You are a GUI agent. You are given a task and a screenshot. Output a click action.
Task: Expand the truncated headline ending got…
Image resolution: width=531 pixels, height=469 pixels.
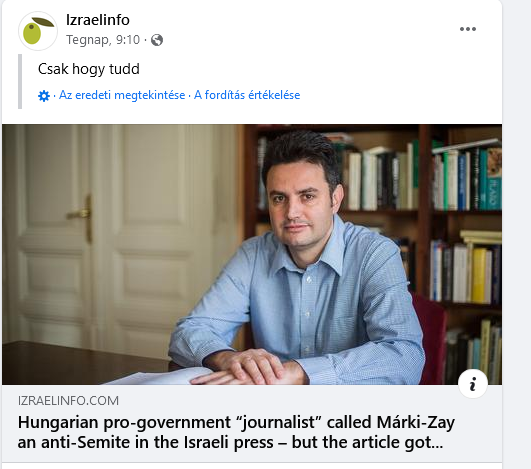coord(428,442)
